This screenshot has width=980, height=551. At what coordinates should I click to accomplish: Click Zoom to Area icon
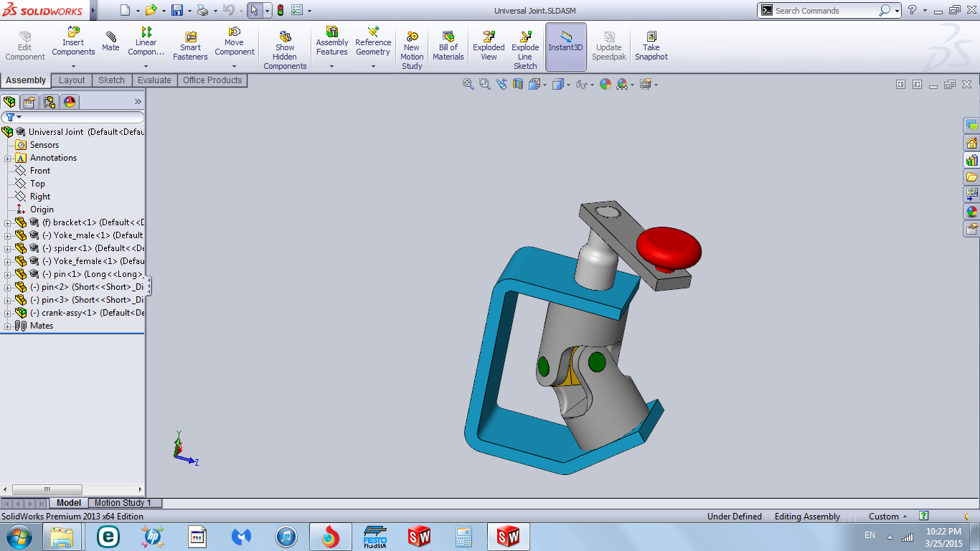click(484, 84)
